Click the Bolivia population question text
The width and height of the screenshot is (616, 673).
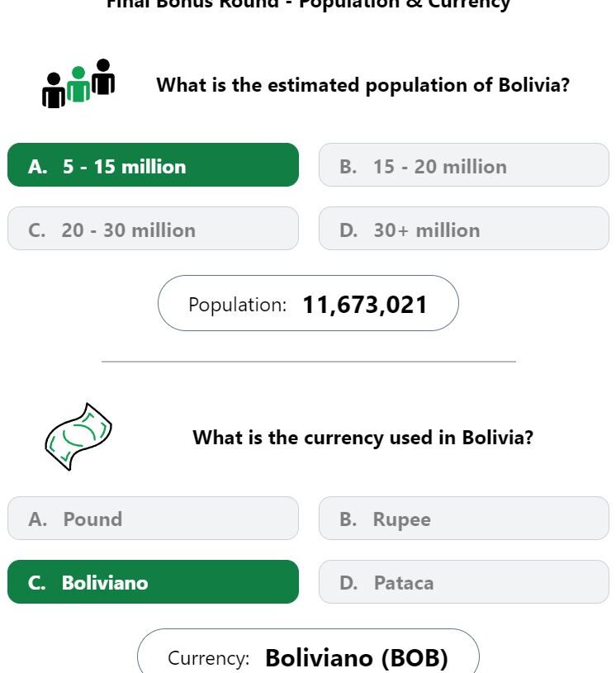(x=362, y=85)
